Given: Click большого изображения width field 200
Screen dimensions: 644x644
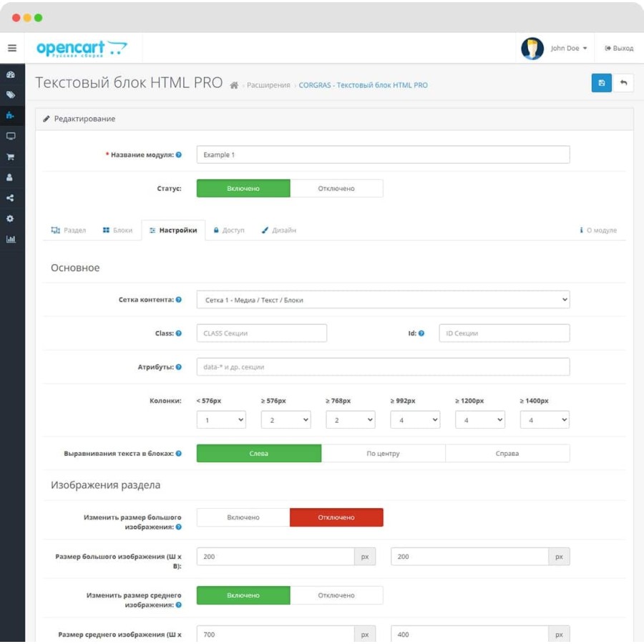Looking at the screenshot, I should (x=275, y=557).
